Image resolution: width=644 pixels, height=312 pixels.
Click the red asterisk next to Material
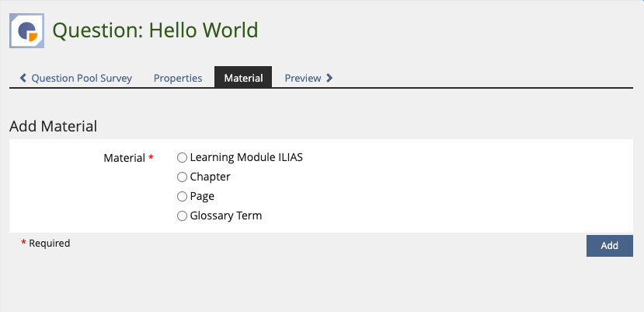tap(151, 158)
